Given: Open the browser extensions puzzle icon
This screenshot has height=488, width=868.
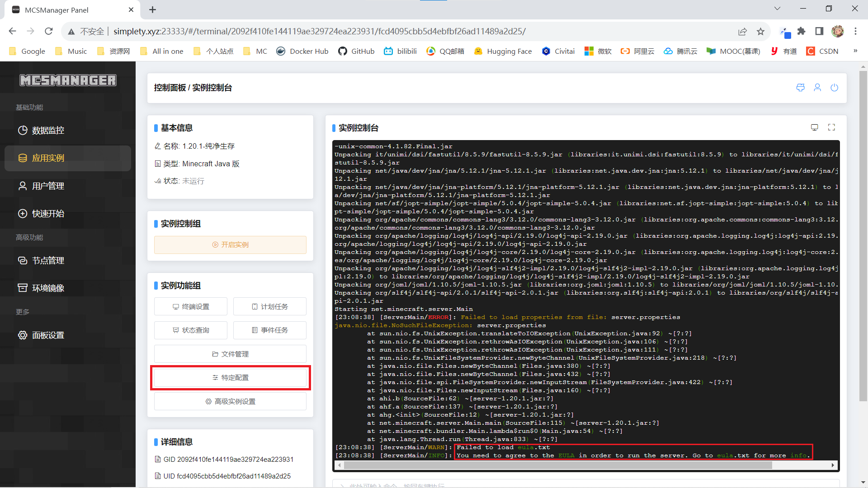Looking at the screenshot, I should (802, 31).
